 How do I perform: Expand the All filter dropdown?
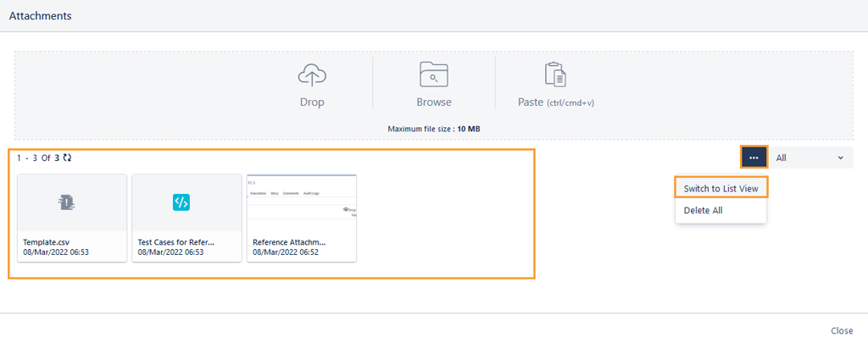810,158
